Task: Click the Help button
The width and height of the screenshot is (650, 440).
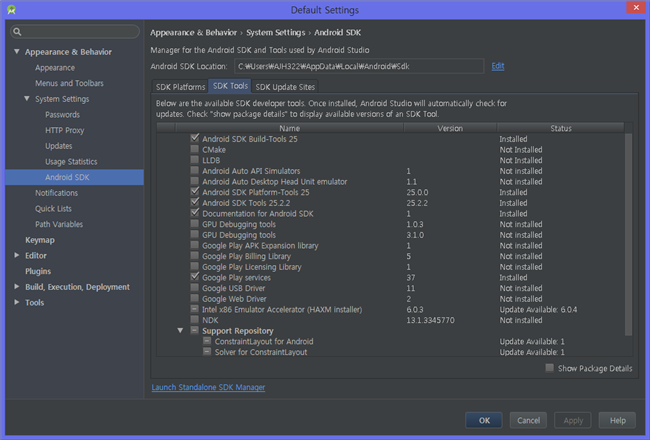Action: (x=618, y=421)
